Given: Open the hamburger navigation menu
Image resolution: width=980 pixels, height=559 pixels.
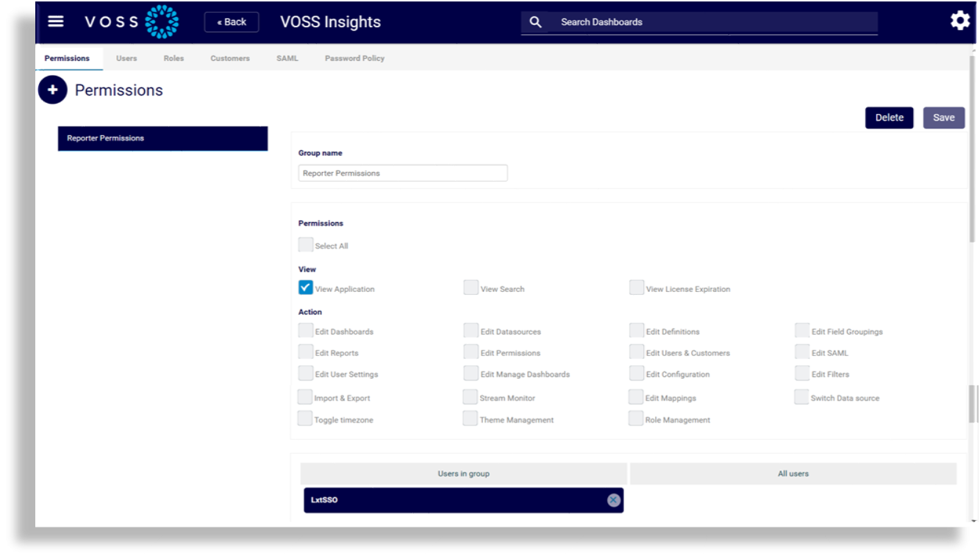Looking at the screenshot, I should [55, 21].
